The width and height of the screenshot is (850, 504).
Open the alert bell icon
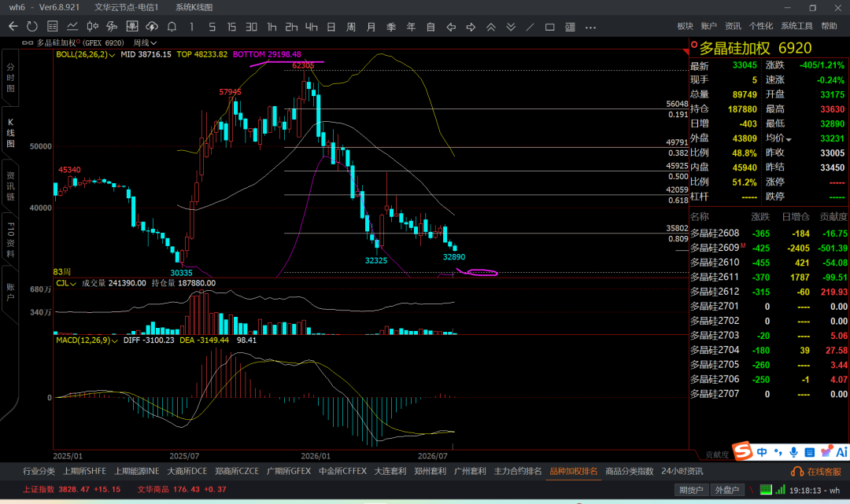click(x=172, y=27)
